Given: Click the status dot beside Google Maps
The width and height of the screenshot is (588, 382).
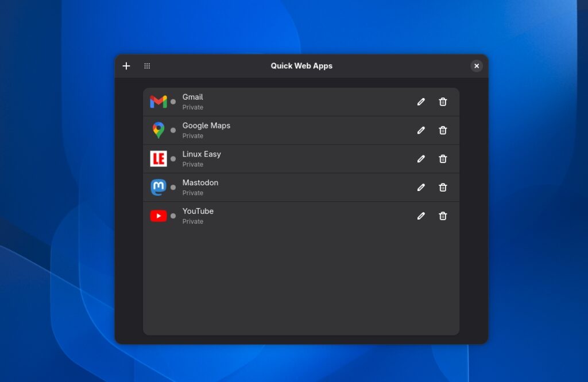Looking at the screenshot, I should 173,130.
